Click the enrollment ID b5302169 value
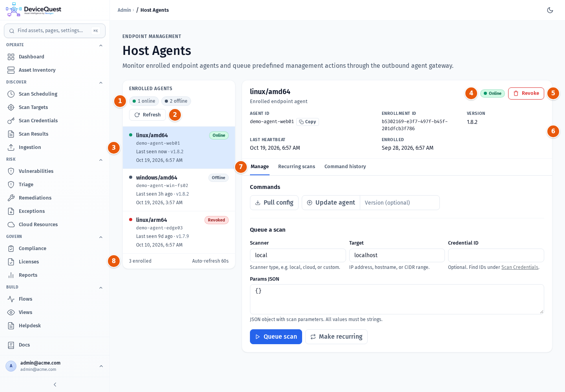The height and width of the screenshot is (392, 565). [x=415, y=125]
